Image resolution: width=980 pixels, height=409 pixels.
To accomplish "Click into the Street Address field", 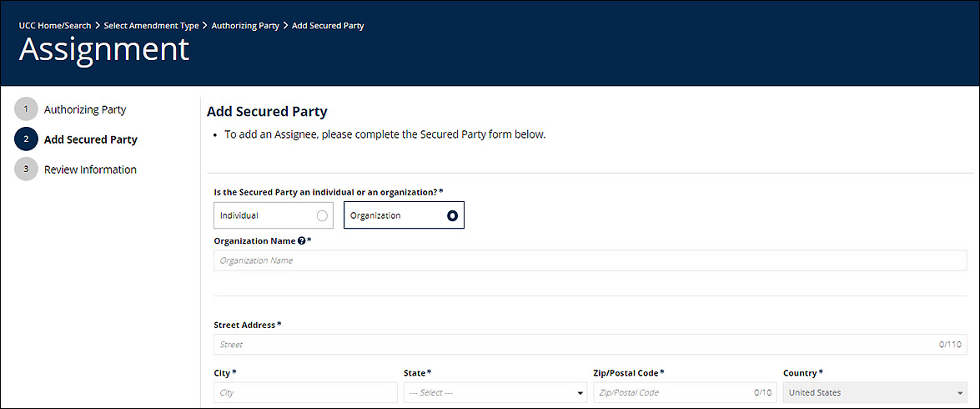I will [575, 344].
